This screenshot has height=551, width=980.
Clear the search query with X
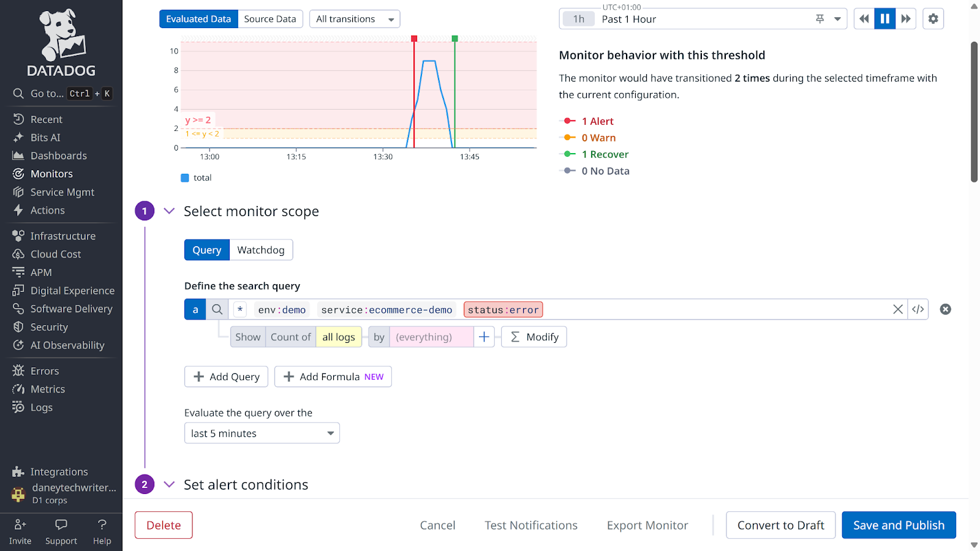point(898,309)
